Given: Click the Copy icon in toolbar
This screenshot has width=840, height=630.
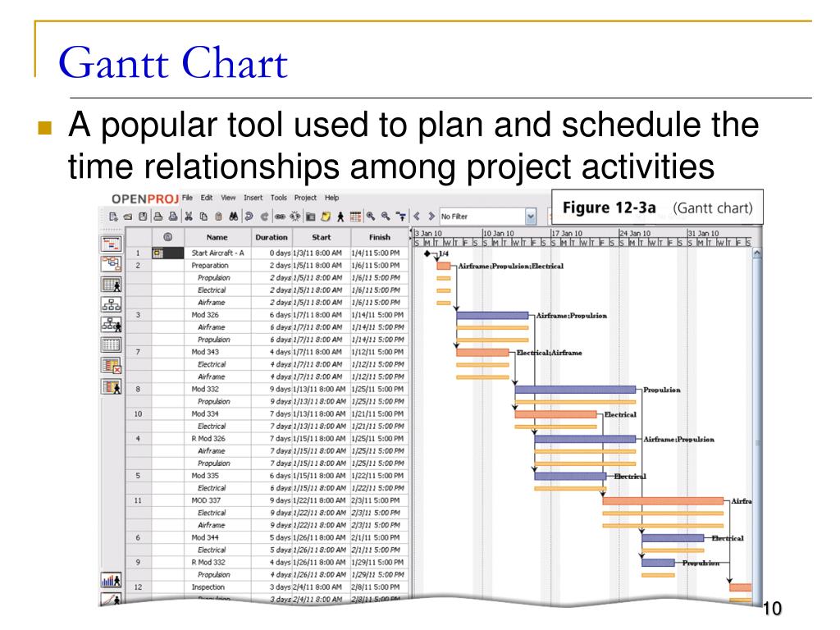Looking at the screenshot, I should [203, 217].
